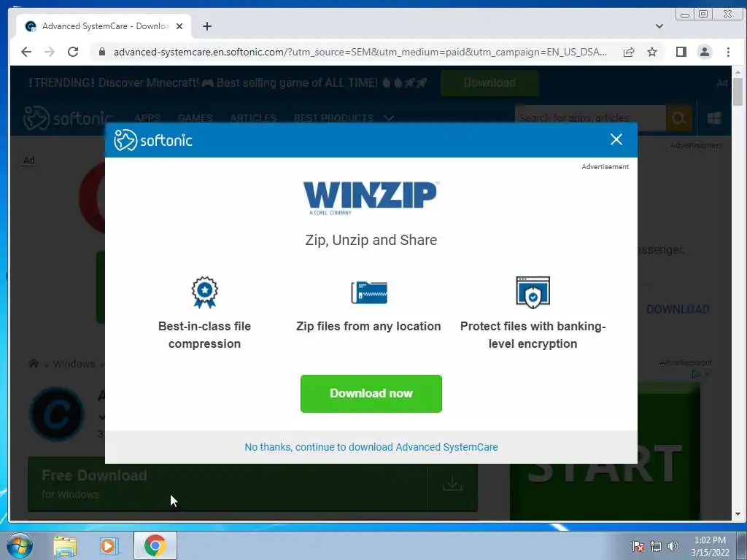The width and height of the screenshot is (747, 560).
Task: Open the Windows Start menu
Action: [x=20, y=545]
